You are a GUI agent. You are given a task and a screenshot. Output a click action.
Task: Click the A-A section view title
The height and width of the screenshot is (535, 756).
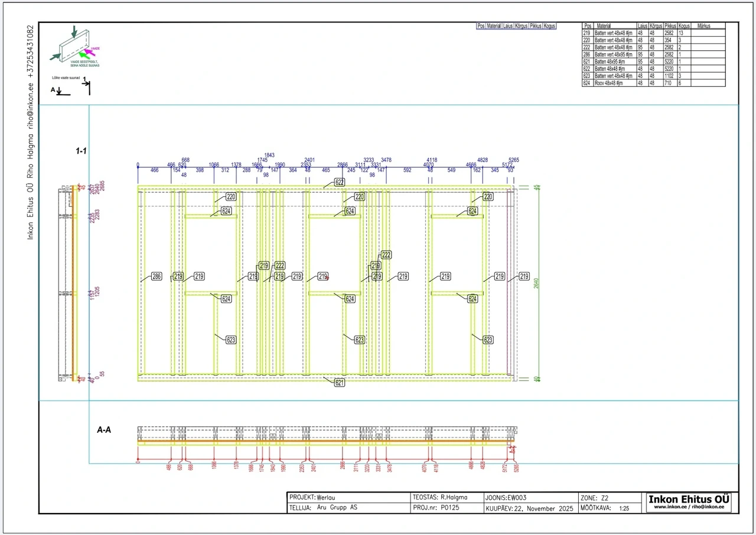(104, 430)
